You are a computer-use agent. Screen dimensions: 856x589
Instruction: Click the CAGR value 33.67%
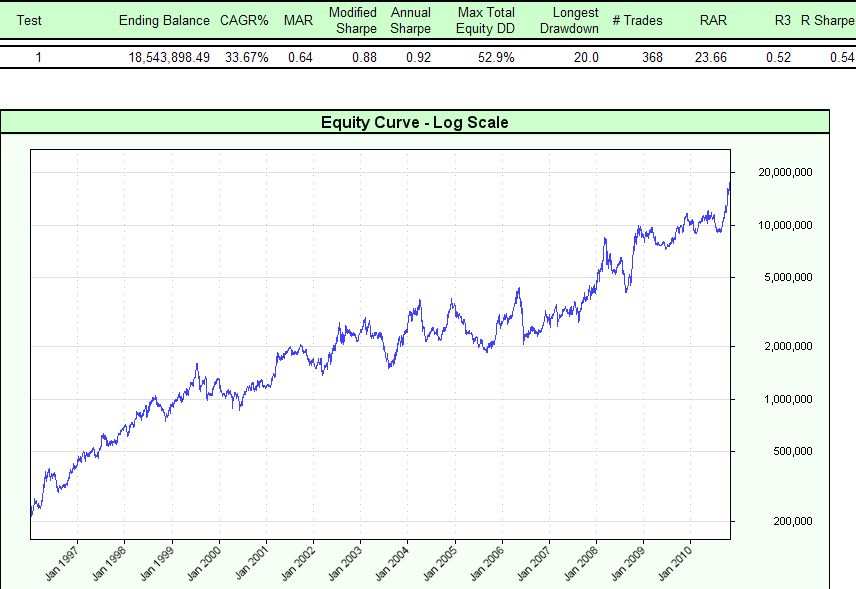(x=247, y=57)
